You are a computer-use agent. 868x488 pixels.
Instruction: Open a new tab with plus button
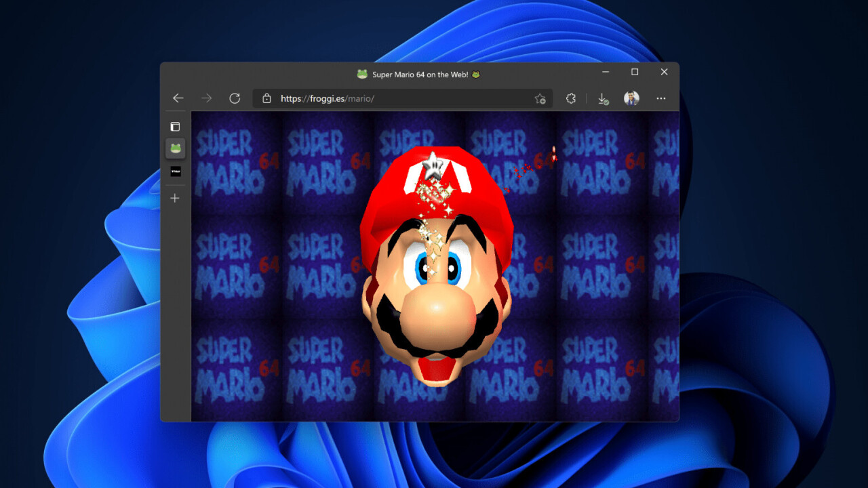coord(175,198)
